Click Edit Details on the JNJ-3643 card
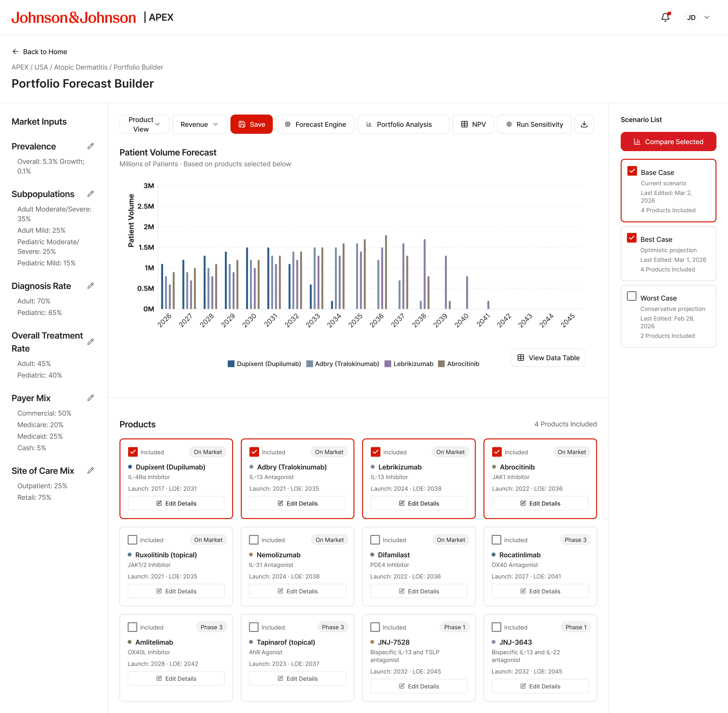This screenshot has width=728, height=713. pos(540,686)
